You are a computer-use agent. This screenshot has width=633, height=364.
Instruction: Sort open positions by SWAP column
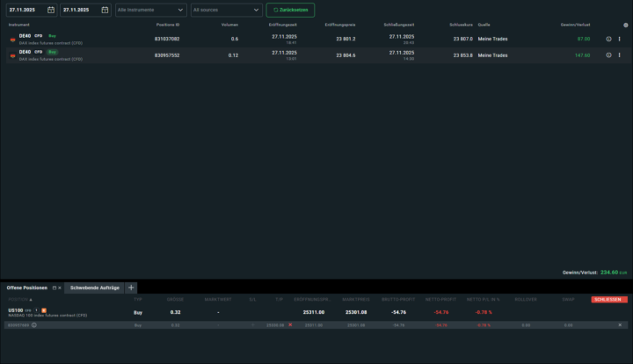[569, 300]
